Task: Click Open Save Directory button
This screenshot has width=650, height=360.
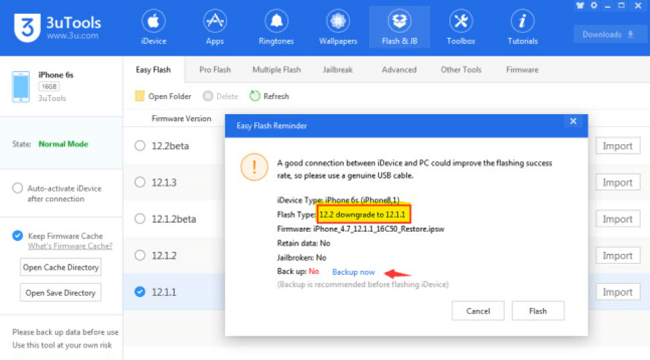Action: pyautogui.click(x=61, y=293)
